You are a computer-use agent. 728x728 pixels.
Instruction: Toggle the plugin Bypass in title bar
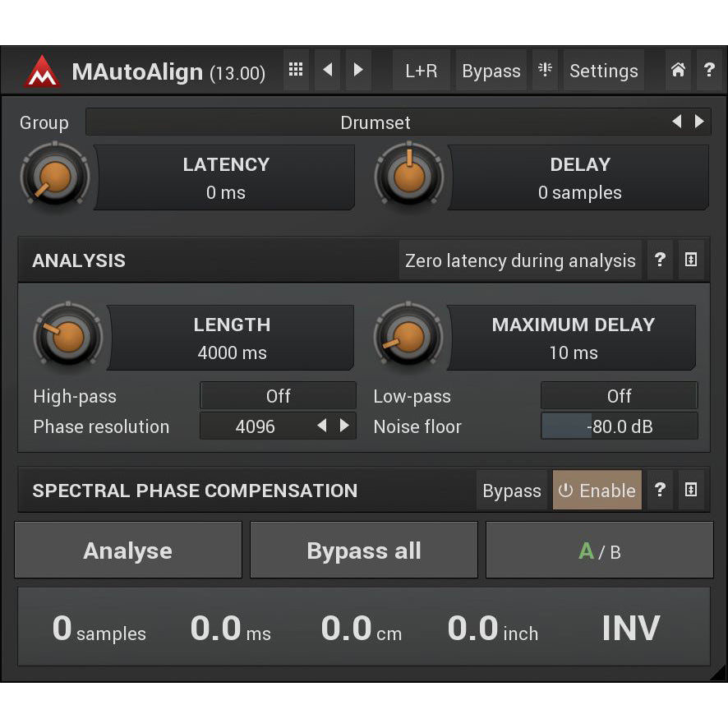pos(491,71)
